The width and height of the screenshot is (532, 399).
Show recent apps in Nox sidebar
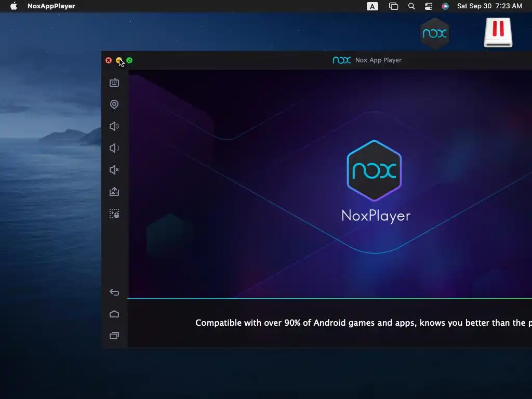(x=114, y=336)
